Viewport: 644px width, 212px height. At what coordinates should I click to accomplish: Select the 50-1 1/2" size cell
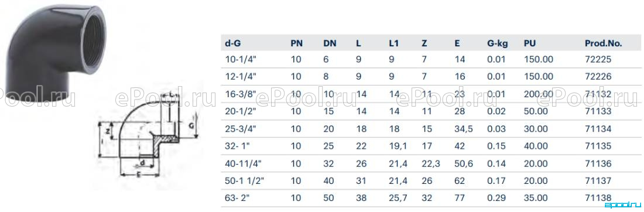(x=245, y=181)
